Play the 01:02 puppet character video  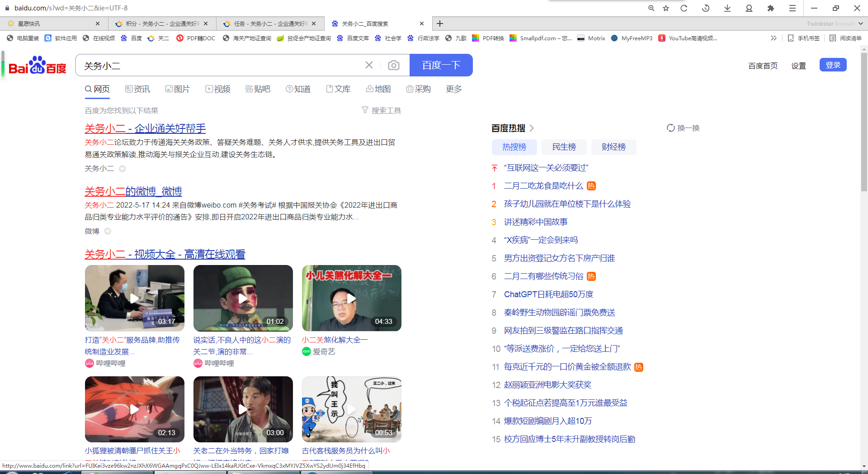[x=243, y=298]
